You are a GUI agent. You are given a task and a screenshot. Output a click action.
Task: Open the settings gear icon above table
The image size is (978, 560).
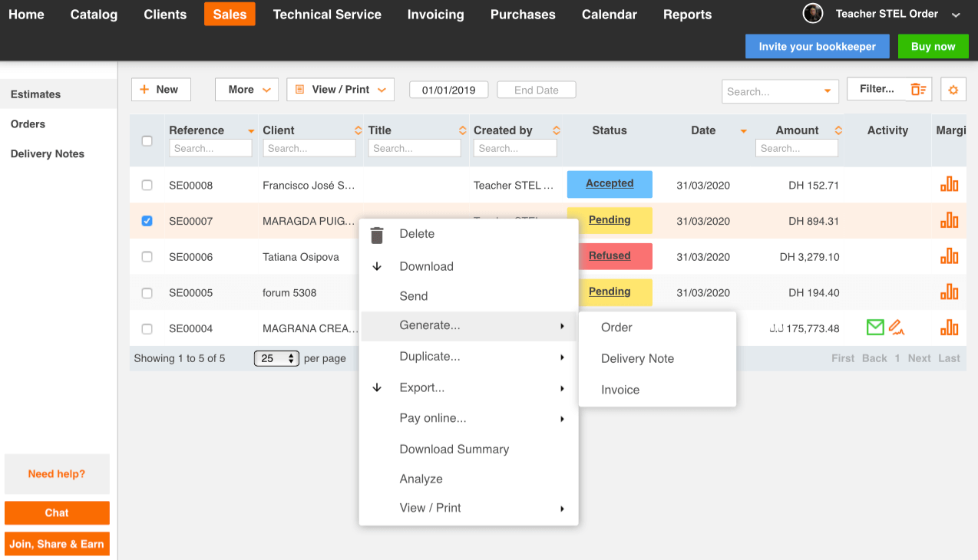click(x=953, y=90)
